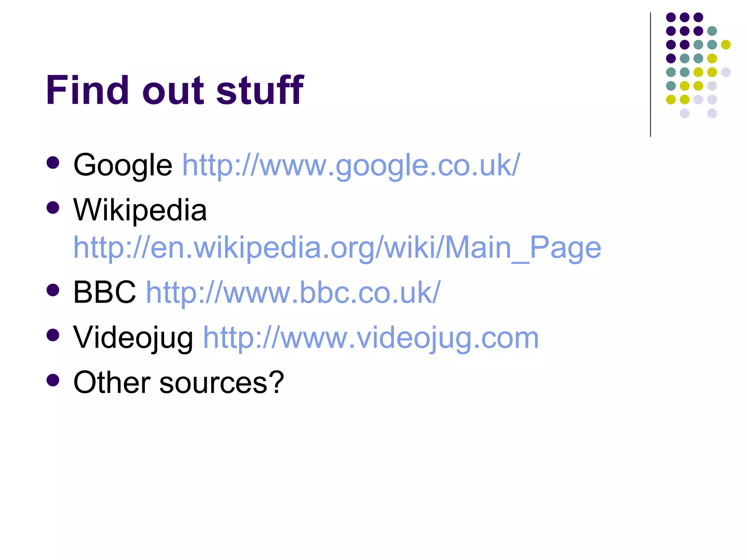This screenshot has width=747, height=560.
Task: Click the bullet beside 'Other sources?'
Action: 53,380
